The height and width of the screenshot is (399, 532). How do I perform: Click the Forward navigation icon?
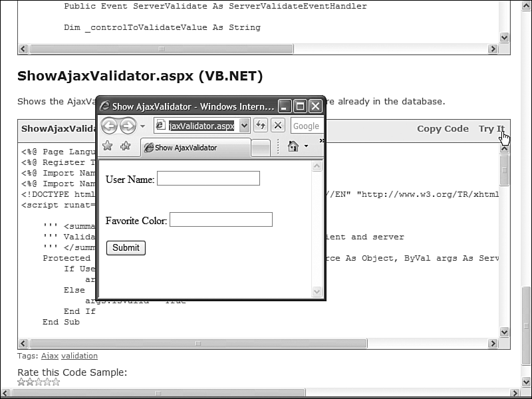pos(127,126)
